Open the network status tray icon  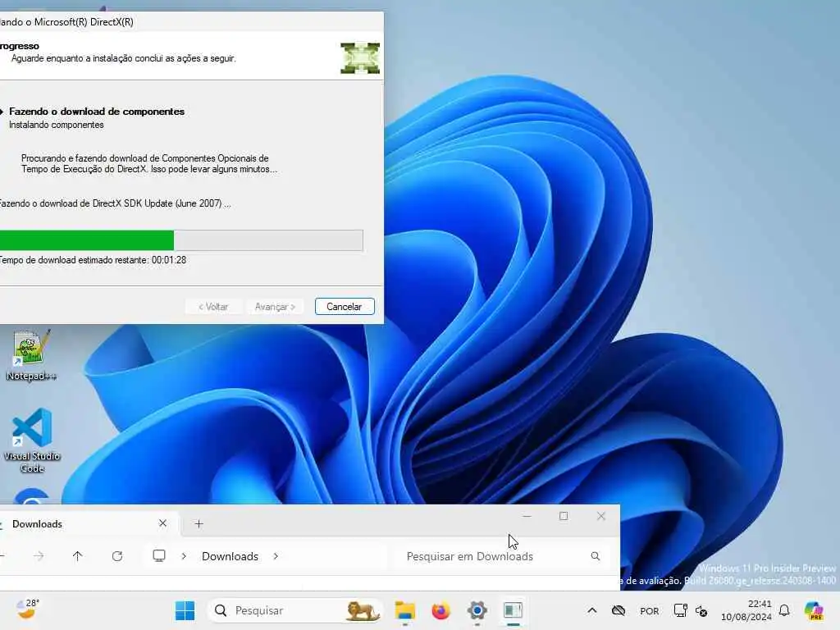tap(680, 610)
